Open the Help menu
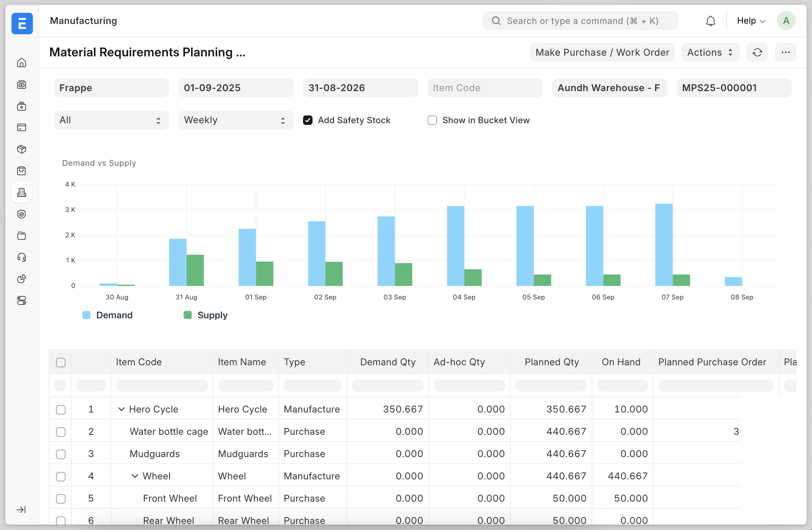The height and width of the screenshot is (530, 812). 751,21
